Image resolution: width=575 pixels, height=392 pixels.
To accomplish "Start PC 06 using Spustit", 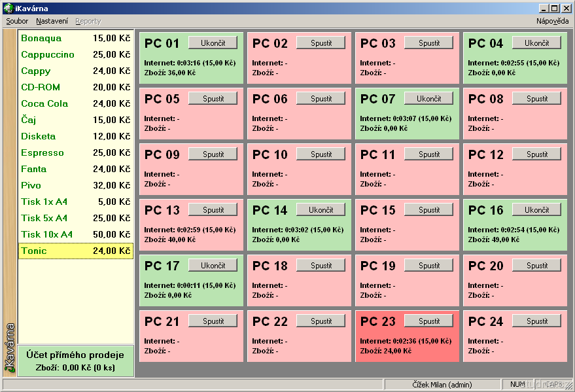I will point(321,99).
